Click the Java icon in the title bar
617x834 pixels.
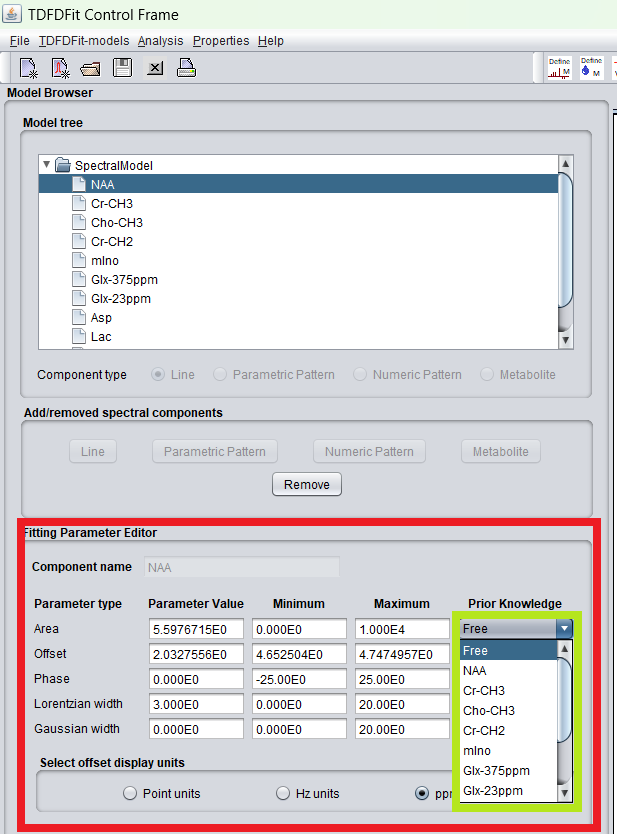(12, 14)
